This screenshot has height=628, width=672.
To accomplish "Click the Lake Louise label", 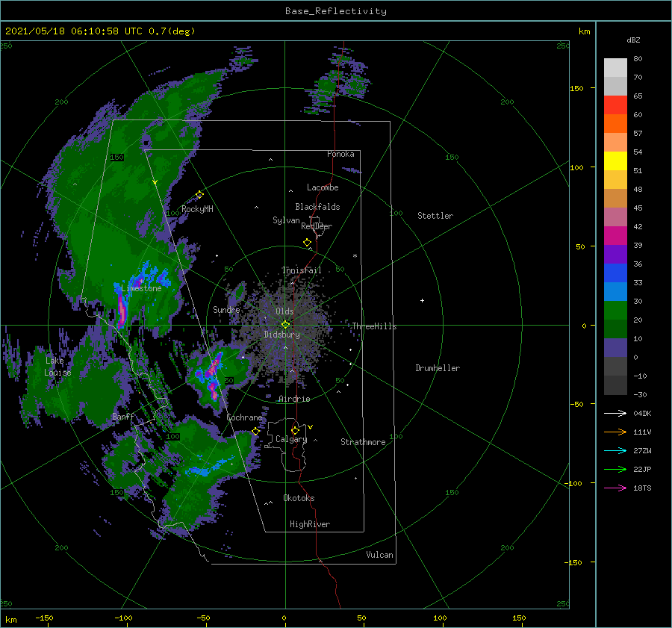I will click(x=57, y=367).
